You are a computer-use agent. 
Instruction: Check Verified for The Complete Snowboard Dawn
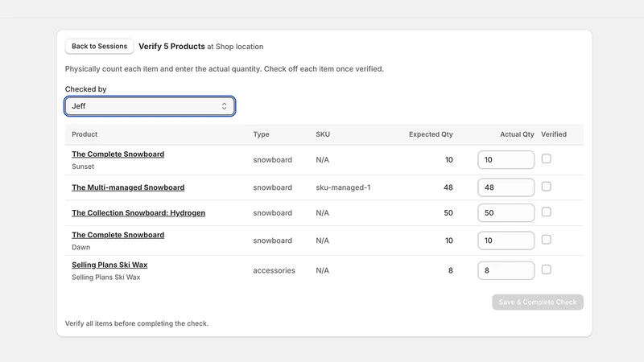[x=547, y=240]
